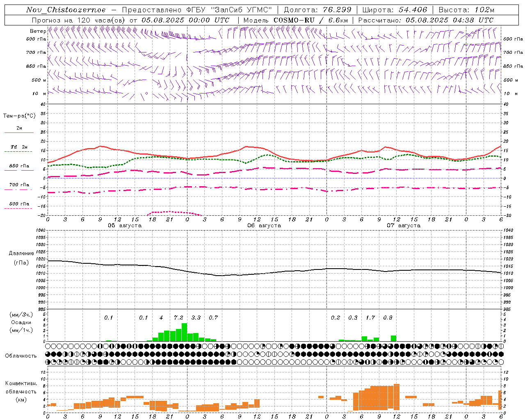Click the Td 2м legend entry
525x420 pixels.
coord(19,147)
